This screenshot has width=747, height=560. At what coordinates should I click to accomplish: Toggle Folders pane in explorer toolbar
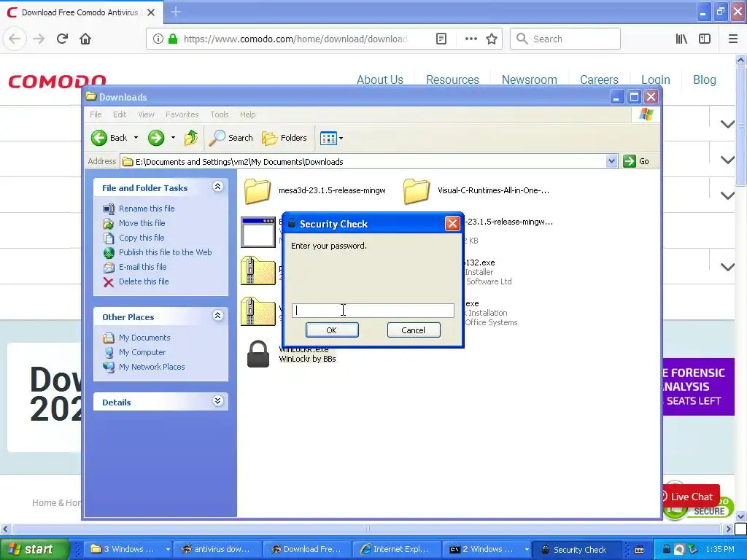pos(285,138)
